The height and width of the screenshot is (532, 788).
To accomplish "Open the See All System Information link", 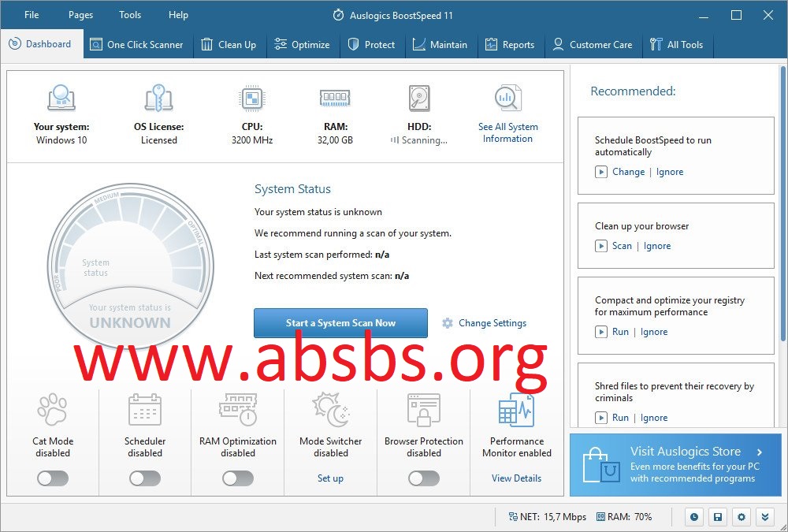I will (x=507, y=132).
